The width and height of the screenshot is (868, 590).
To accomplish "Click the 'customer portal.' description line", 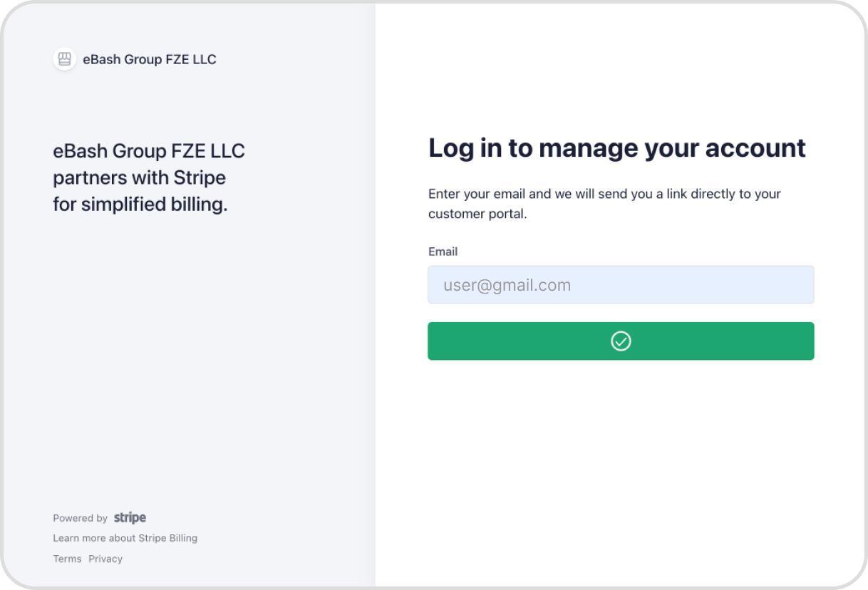I will pyautogui.click(x=477, y=214).
